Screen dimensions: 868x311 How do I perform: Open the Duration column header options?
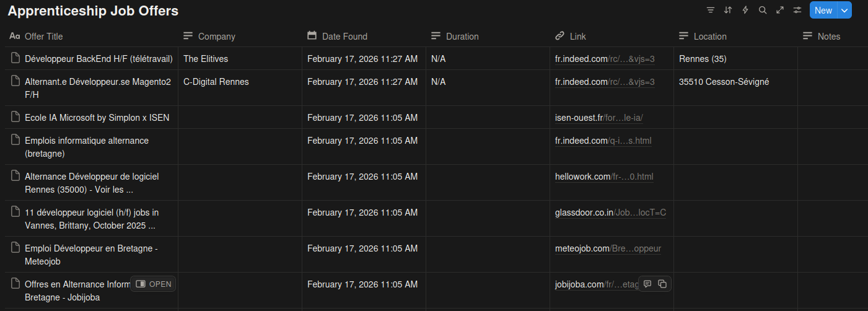462,37
